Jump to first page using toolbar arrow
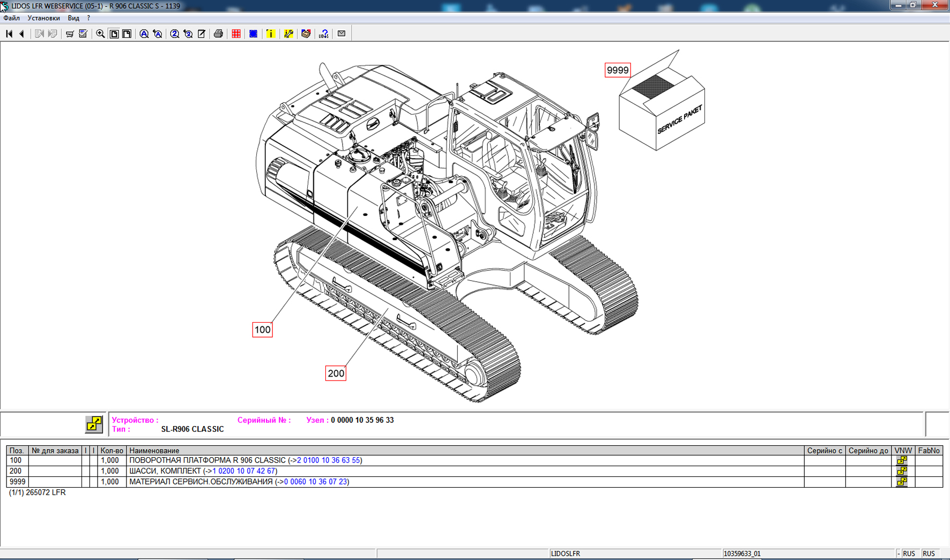950x560 pixels. pos(9,34)
